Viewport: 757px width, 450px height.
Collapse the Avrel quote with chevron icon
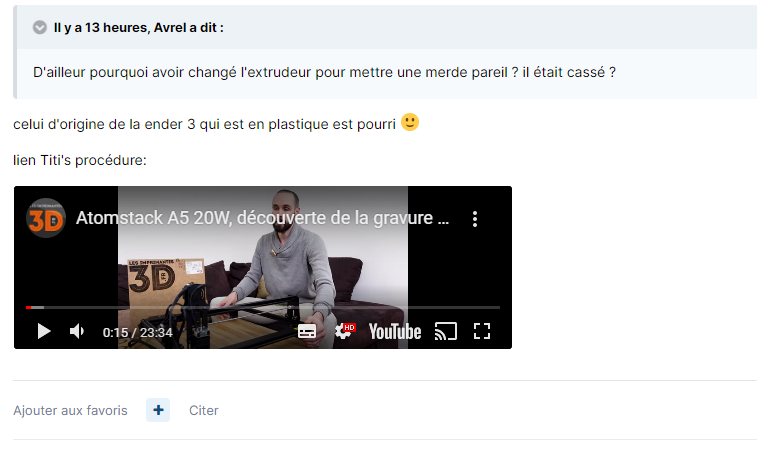tap(40, 28)
